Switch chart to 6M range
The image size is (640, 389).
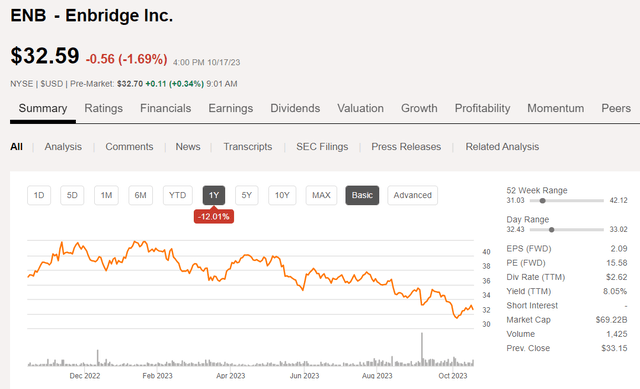[140, 195]
